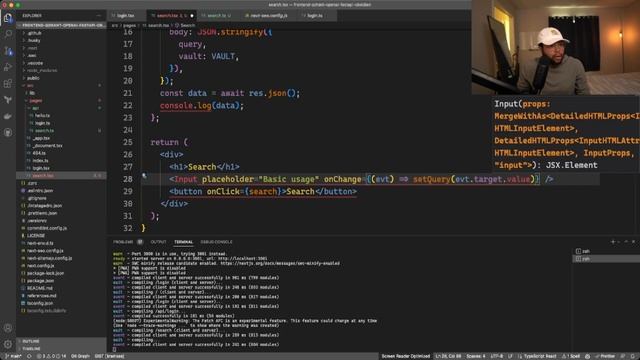Open the Search view in activity bar
This screenshot has width=640, height=360.
coord(8,34)
